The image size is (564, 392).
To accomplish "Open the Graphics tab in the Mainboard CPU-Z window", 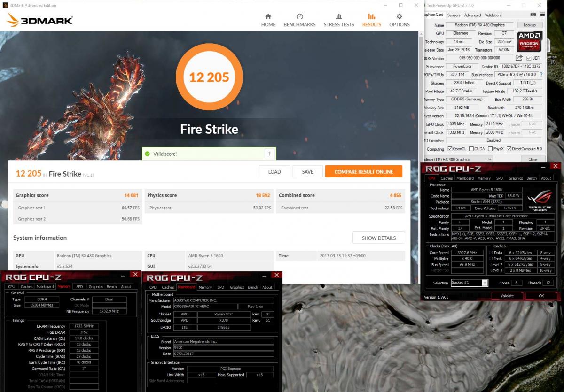I will point(237,287).
